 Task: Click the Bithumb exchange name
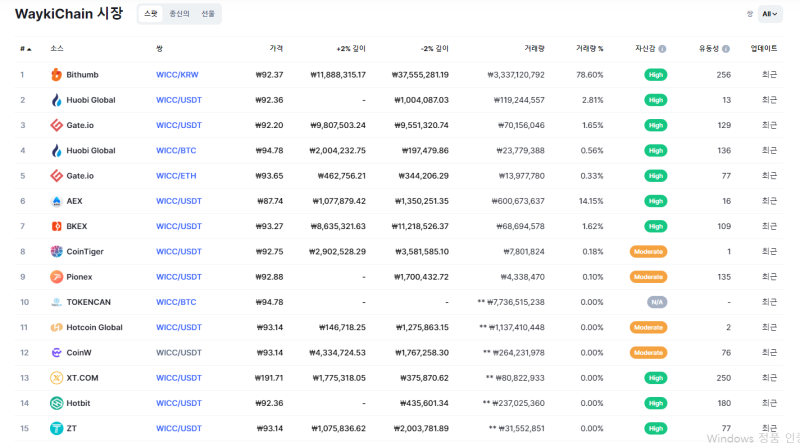(82, 75)
